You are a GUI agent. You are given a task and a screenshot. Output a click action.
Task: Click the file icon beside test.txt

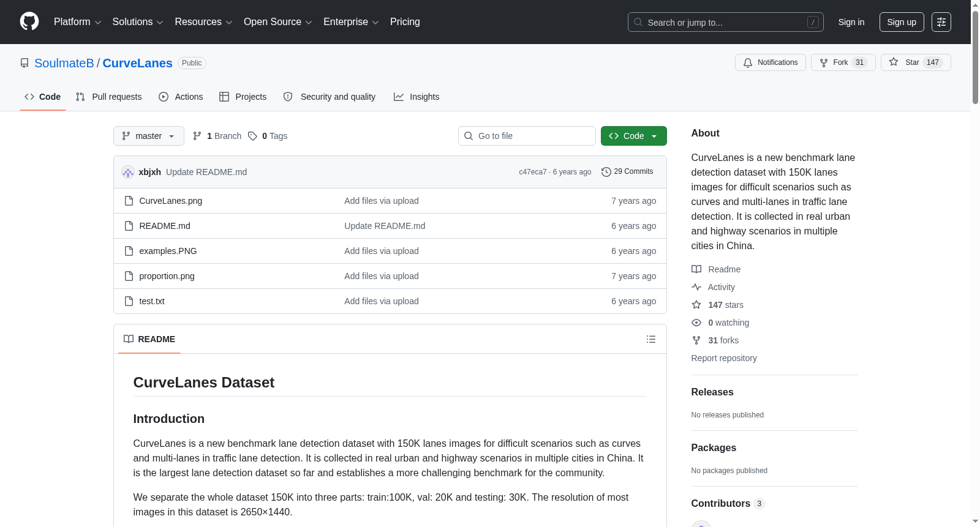point(129,301)
